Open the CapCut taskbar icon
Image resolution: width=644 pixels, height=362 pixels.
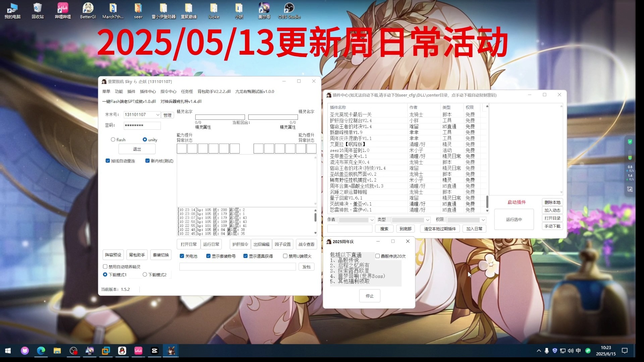[154, 351]
